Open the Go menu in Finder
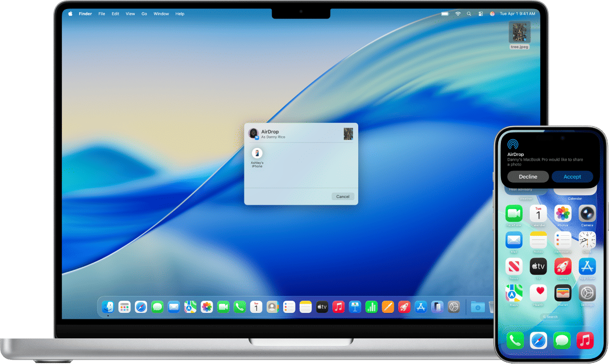The image size is (609, 364). [144, 14]
